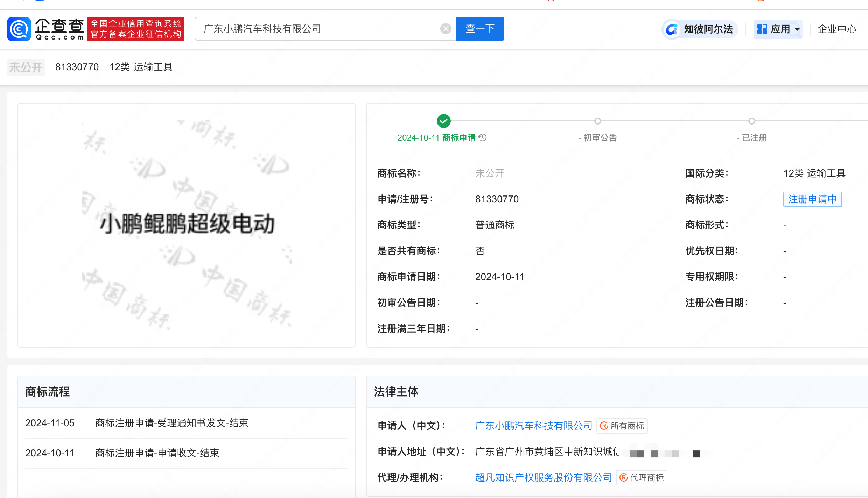
Task: Expand the 应用 dropdown menu
Action: [778, 29]
